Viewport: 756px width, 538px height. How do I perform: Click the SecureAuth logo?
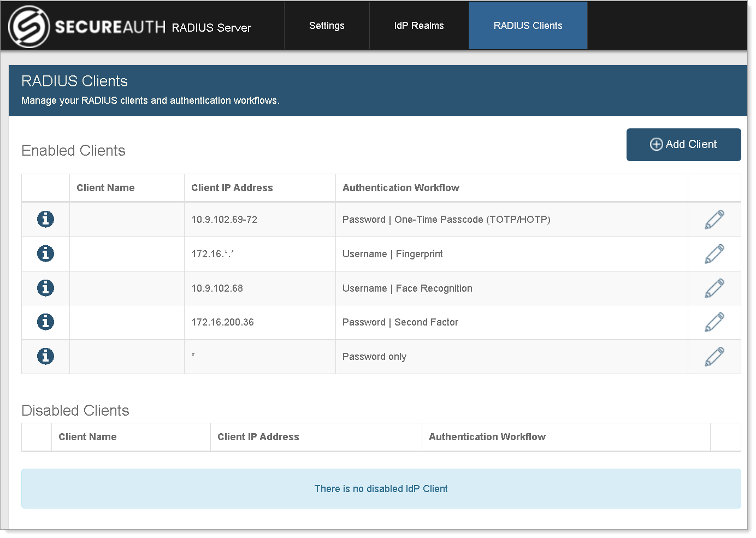(29, 26)
